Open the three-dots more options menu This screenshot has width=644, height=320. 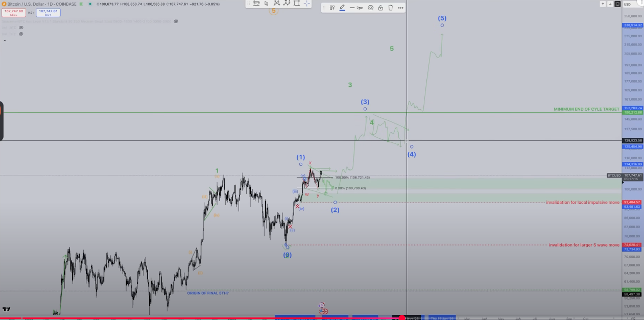tap(401, 8)
